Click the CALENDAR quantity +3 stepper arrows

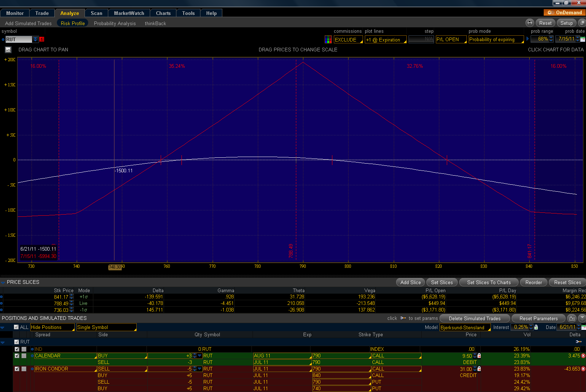point(195,356)
